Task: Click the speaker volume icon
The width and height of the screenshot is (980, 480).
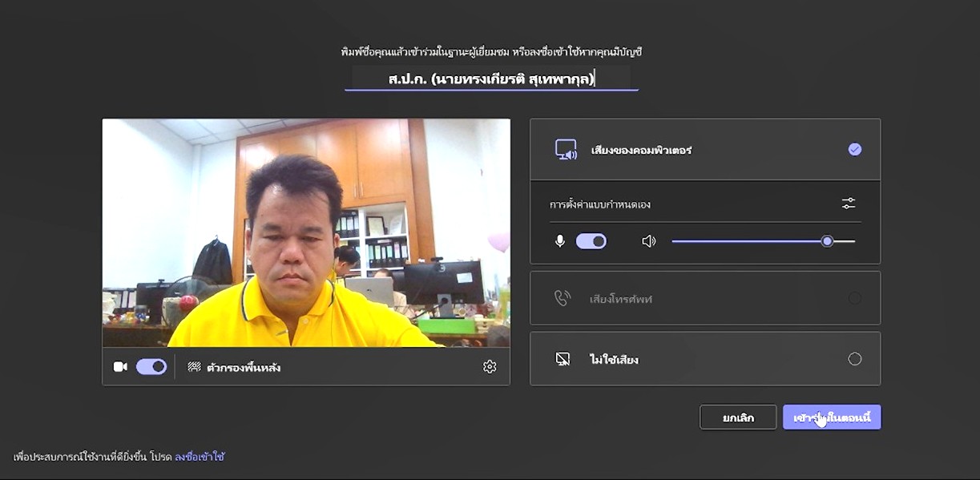Action: pyautogui.click(x=648, y=241)
